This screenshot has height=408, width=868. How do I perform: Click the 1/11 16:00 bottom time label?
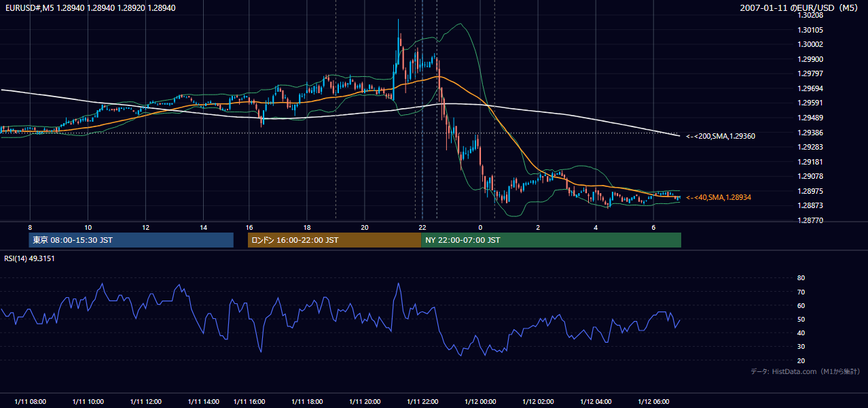[249, 401]
